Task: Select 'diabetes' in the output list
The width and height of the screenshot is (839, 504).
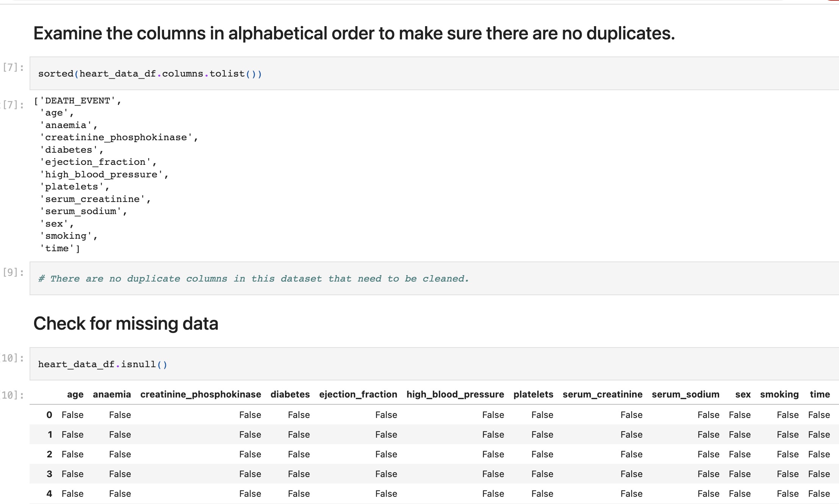Action: (69, 150)
